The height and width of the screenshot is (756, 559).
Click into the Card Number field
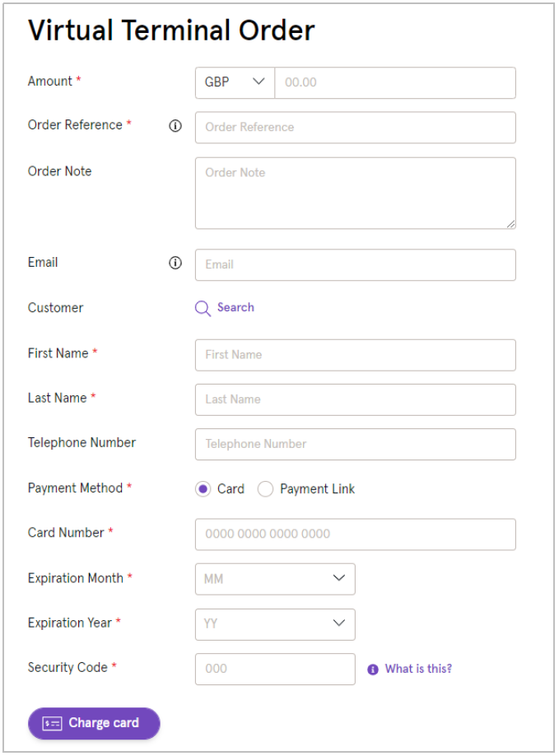356,534
